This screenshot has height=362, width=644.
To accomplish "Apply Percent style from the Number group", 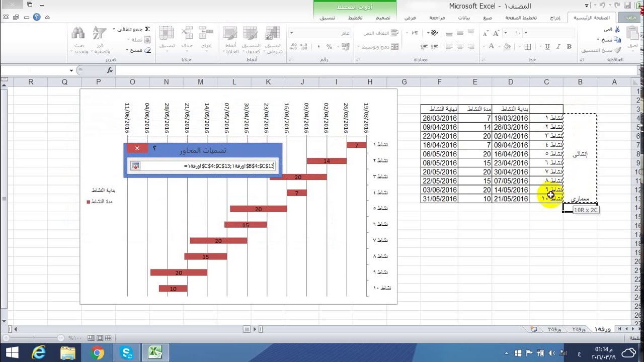I will point(329,46).
